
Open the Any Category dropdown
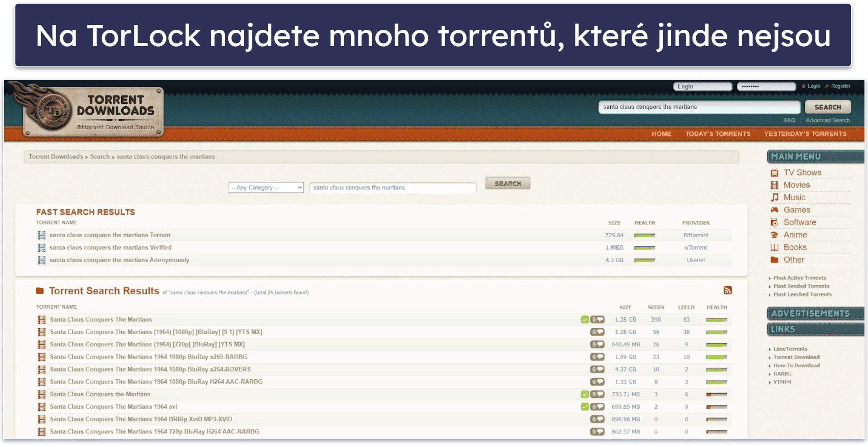tap(266, 188)
